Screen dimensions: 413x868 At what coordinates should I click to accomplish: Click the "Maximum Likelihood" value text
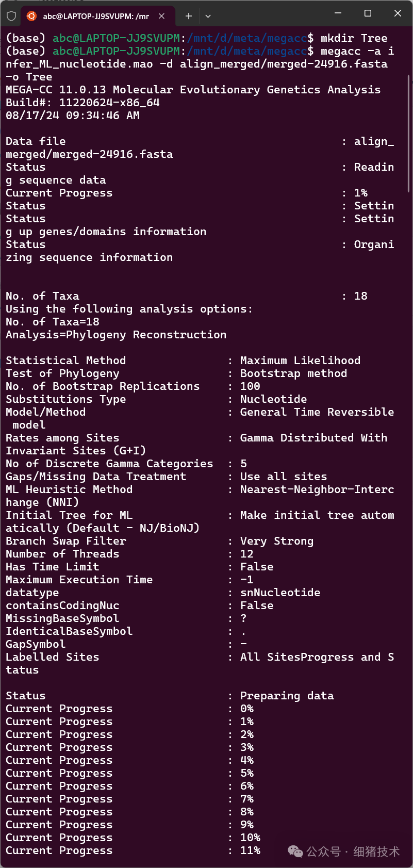(x=300, y=361)
